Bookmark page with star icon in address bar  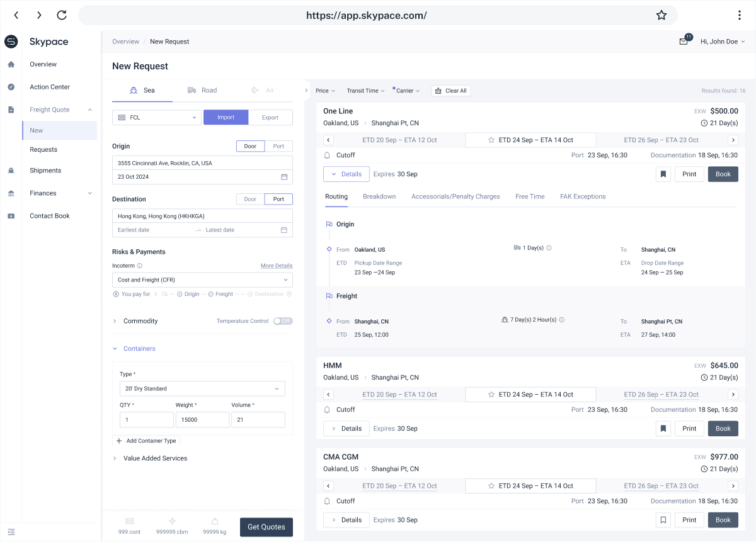661,15
